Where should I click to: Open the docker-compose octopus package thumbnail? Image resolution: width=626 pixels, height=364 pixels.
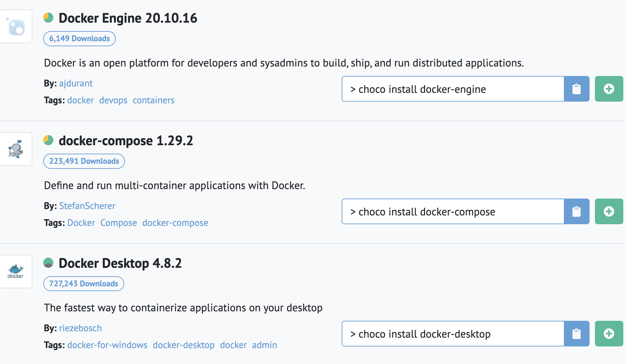(x=16, y=149)
